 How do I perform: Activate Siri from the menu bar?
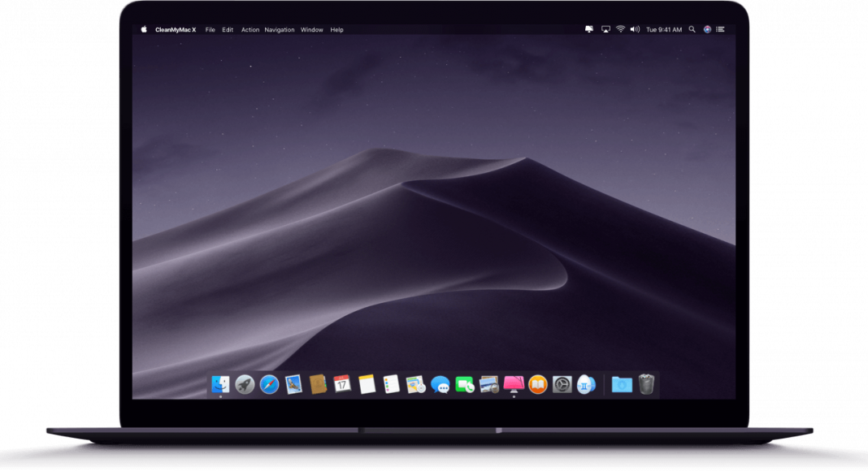707,29
